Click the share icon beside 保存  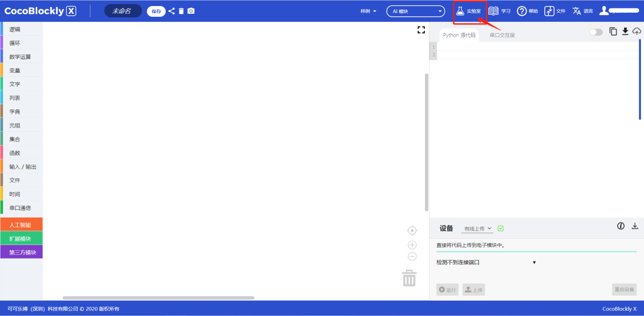(x=171, y=11)
